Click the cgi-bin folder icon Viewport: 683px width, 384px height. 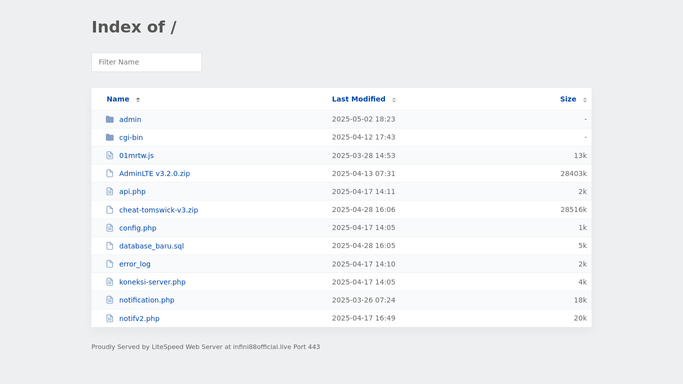[110, 137]
